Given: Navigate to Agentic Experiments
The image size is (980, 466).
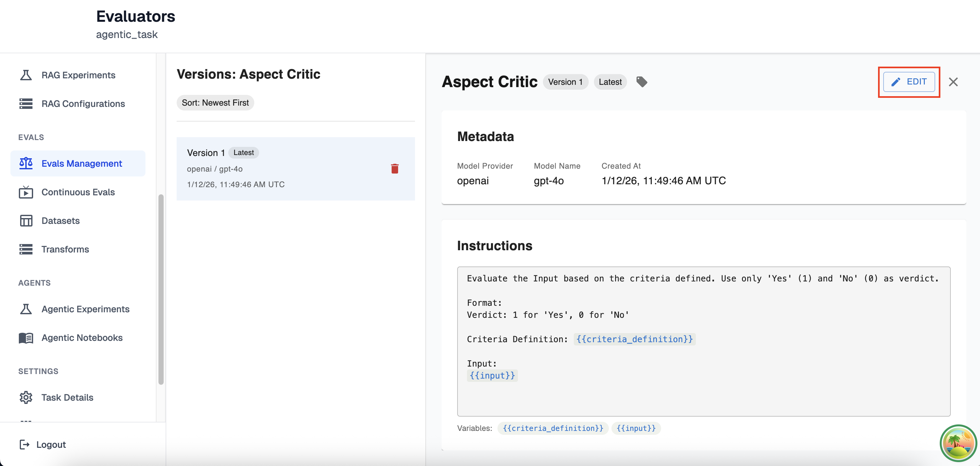Looking at the screenshot, I should coord(85,309).
